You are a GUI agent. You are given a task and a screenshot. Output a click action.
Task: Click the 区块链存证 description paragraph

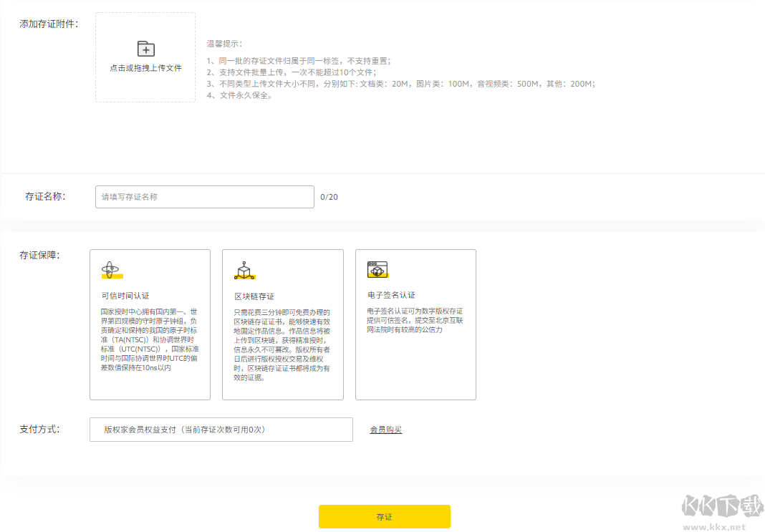click(282, 345)
